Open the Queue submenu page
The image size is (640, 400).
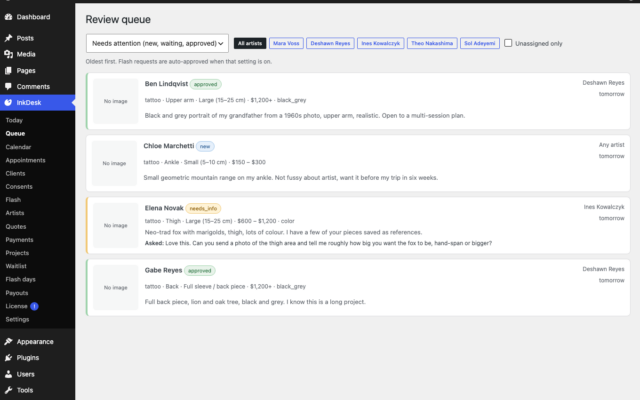(x=16, y=133)
